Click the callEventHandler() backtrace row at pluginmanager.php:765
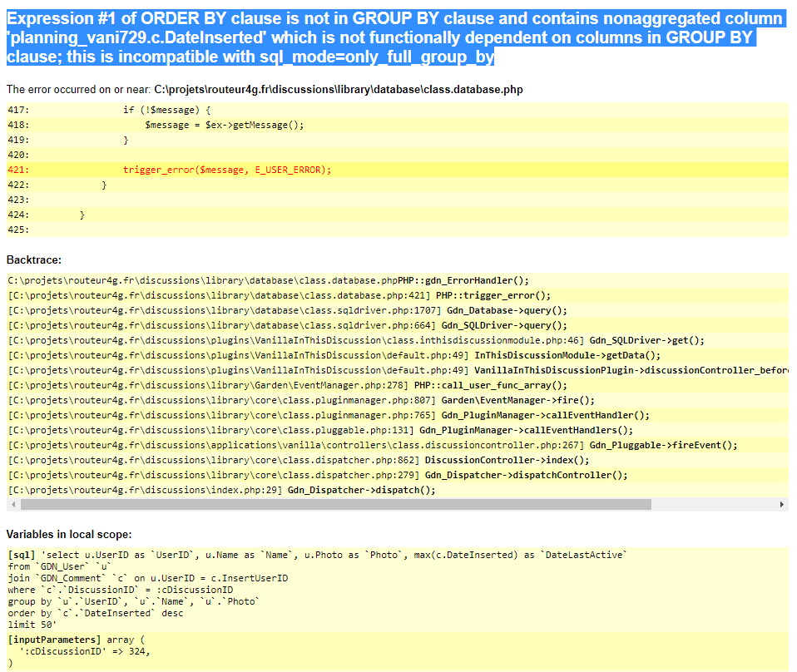This screenshot has height=672, width=797. coord(398,415)
